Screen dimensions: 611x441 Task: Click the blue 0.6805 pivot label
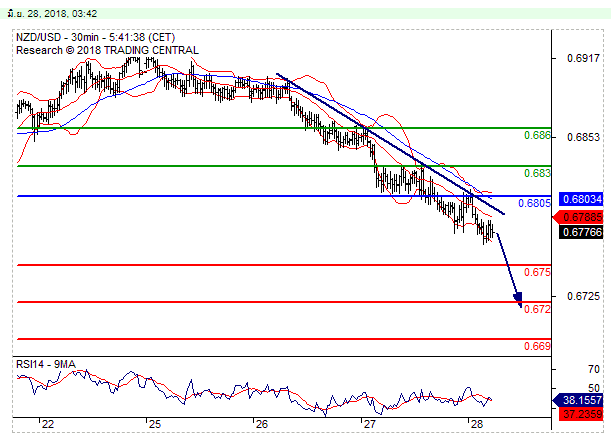(x=534, y=203)
